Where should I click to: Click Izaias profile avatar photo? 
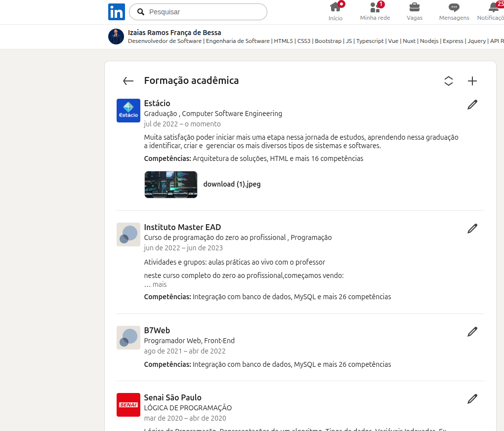116,37
